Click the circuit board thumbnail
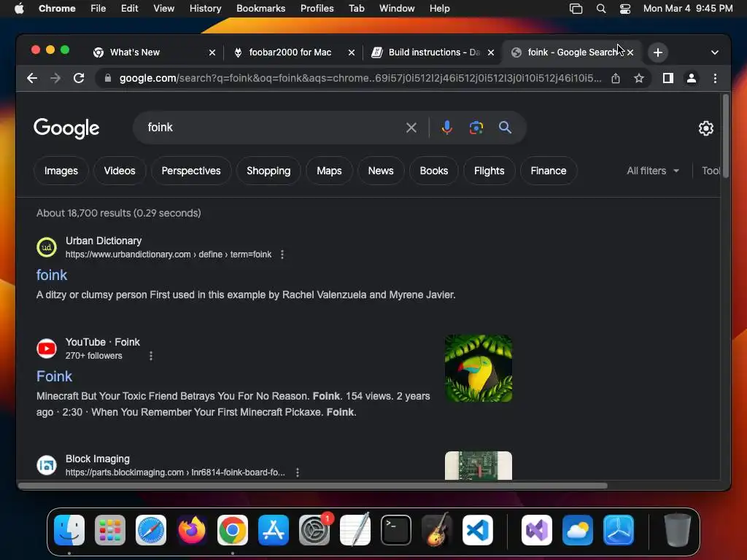This screenshot has width=747, height=560. (x=479, y=466)
